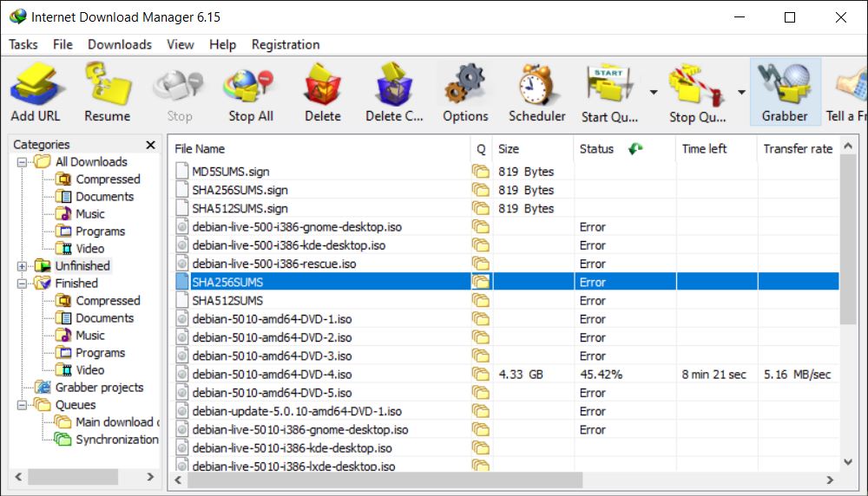Click the file icon of debian-5010-amd64-DVD-4.iso
The height and width of the screenshot is (496, 868).
[181, 375]
